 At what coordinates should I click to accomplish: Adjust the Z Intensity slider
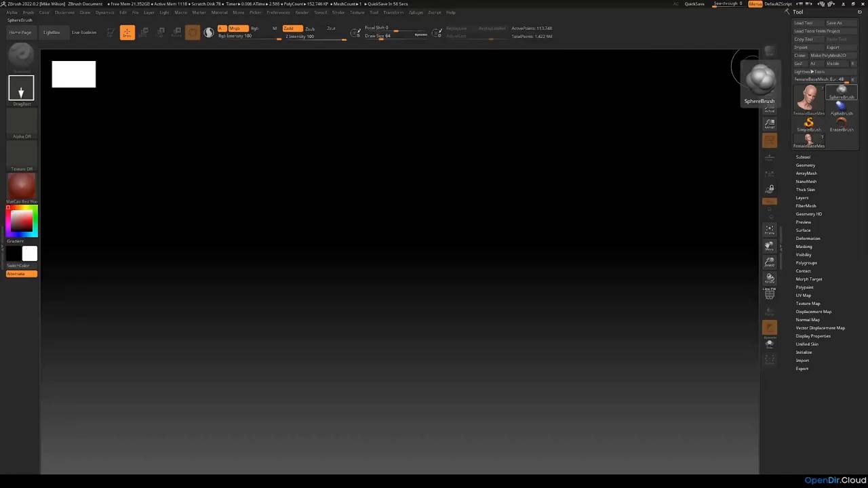pos(315,37)
